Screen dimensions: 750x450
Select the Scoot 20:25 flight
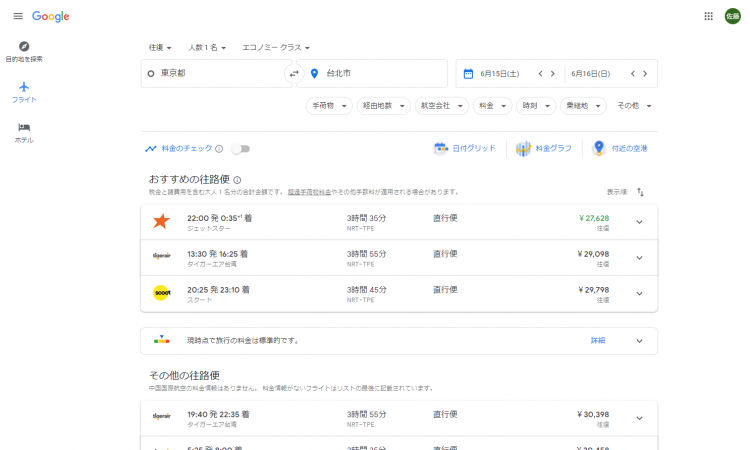pyautogui.click(x=399, y=294)
